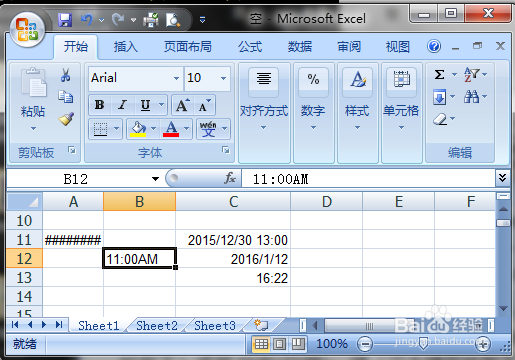The height and width of the screenshot is (360, 515).
Task: Click the insert function fx button
Action: 230,178
